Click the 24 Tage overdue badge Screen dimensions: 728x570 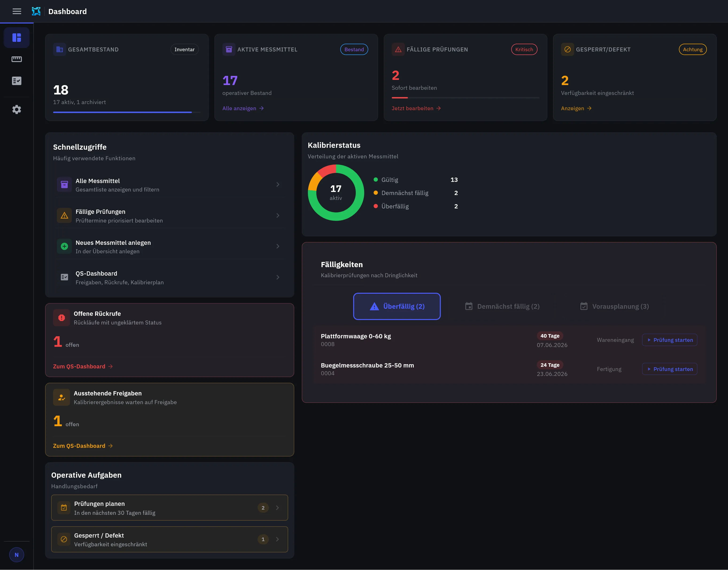pyautogui.click(x=550, y=365)
